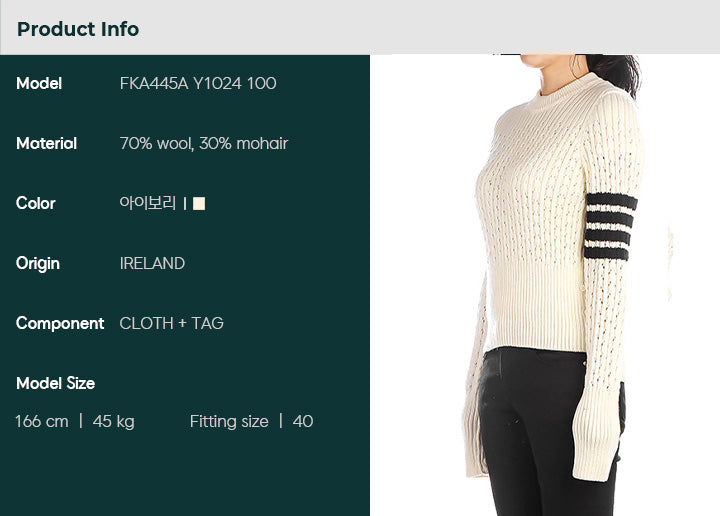Click the CLOTH + TAG text

click(171, 324)
